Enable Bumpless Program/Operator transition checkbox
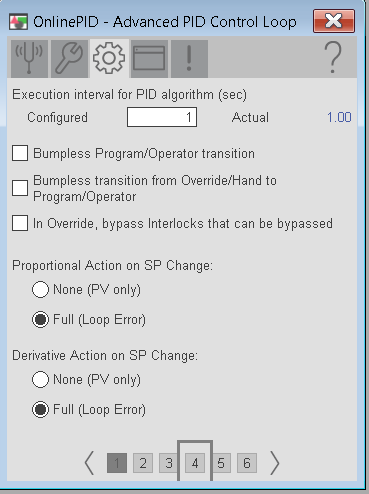This screenshot has width=369, height=494. (20, 153)
